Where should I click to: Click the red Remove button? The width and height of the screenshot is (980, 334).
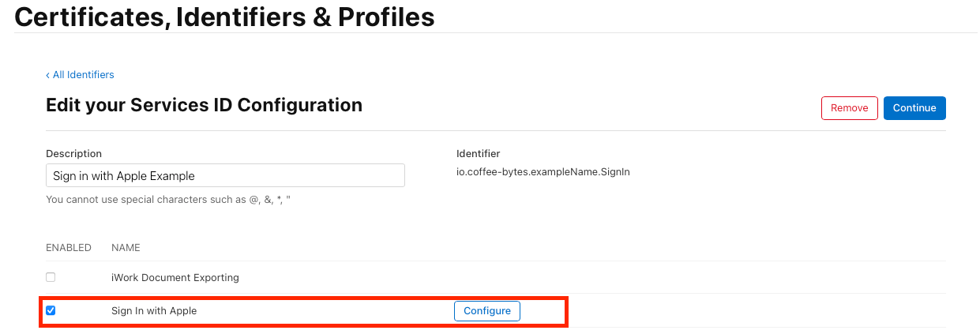point(849,108)
